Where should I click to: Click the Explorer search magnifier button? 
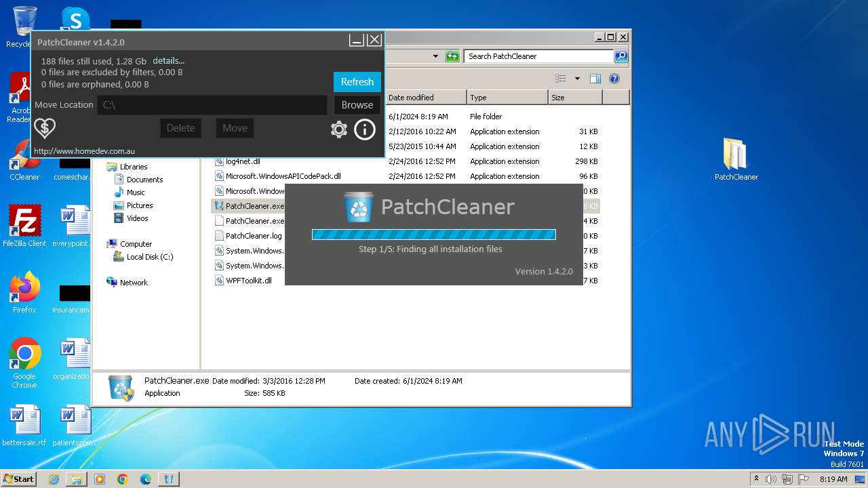click(621, 56)
